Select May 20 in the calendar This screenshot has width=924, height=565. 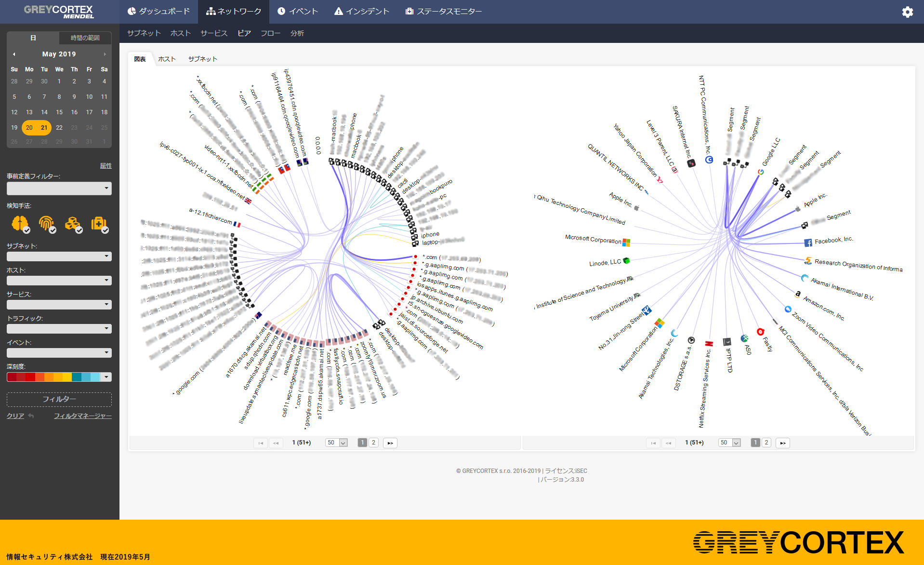pyautogui.click(x=29, y=128)
